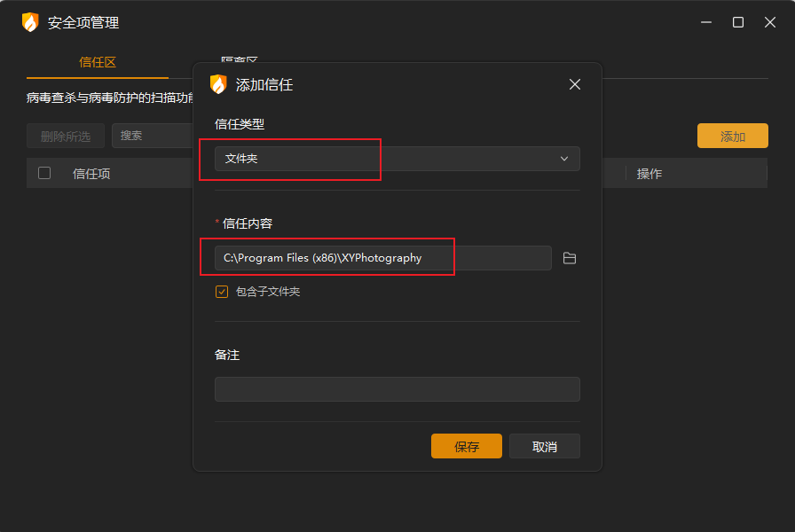Click the 删除所选 button
This screenshot has width=795, height=532.
(x=66, y=136)
